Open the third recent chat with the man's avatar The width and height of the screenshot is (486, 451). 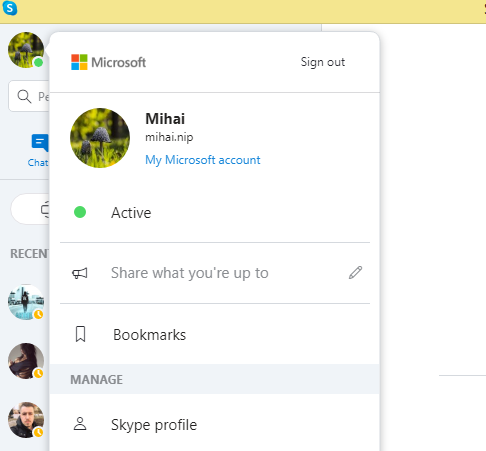click(x=26, y=420)
